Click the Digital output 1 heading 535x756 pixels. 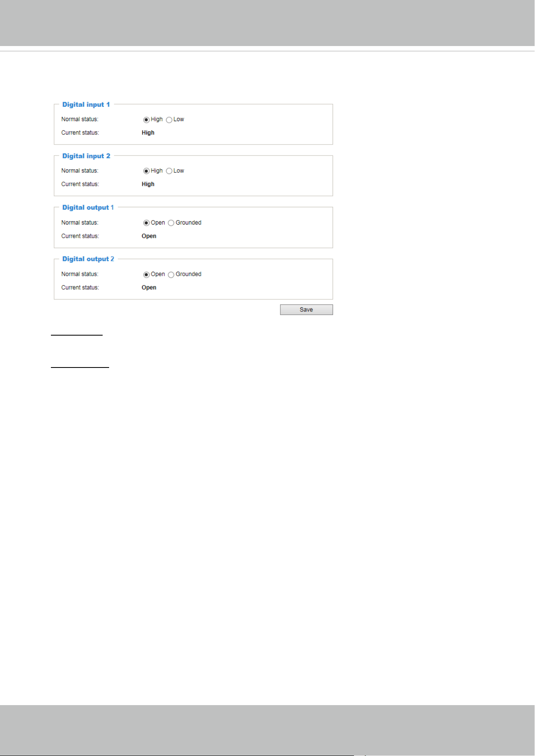(x=88, y=208)
